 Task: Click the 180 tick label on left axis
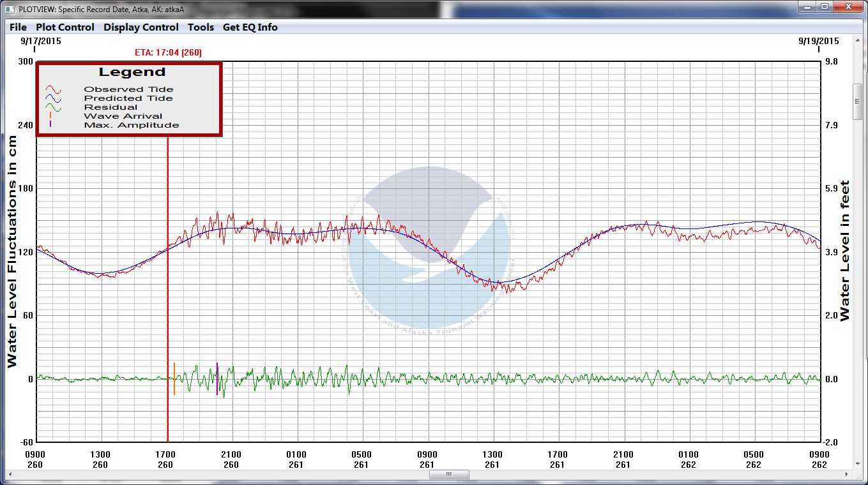[26, 188]
